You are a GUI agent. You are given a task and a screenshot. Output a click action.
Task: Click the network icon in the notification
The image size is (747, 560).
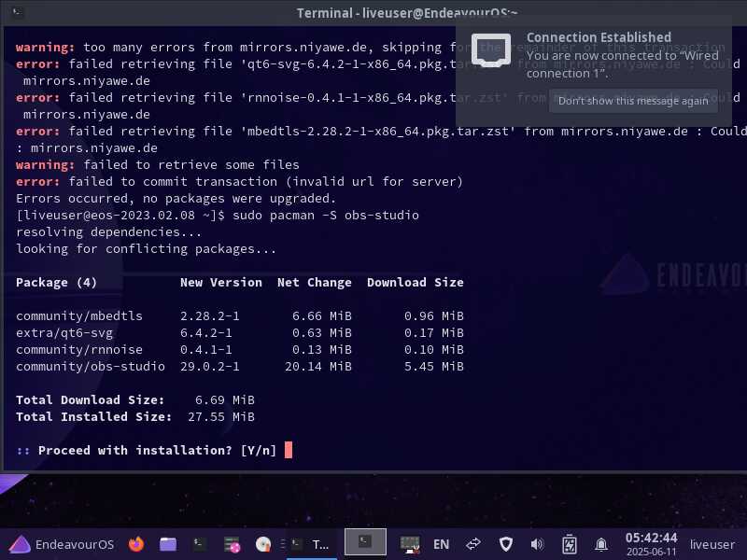point(491,49)
